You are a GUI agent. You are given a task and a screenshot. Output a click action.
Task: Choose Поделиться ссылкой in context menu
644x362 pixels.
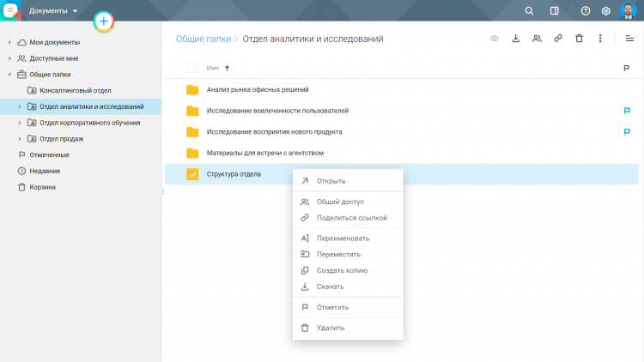pyautogui.click(x=348, y=218)
